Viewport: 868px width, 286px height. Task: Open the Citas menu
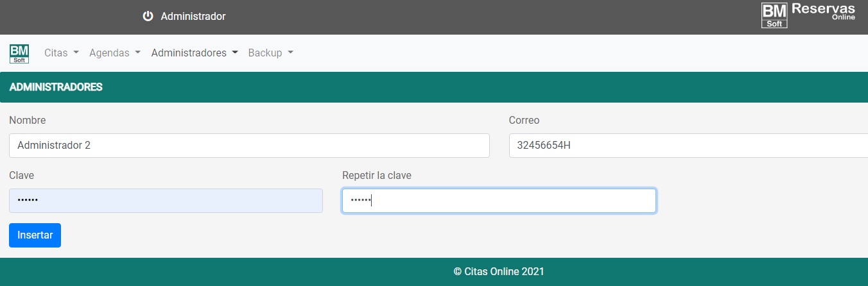[x=56, y=53]
